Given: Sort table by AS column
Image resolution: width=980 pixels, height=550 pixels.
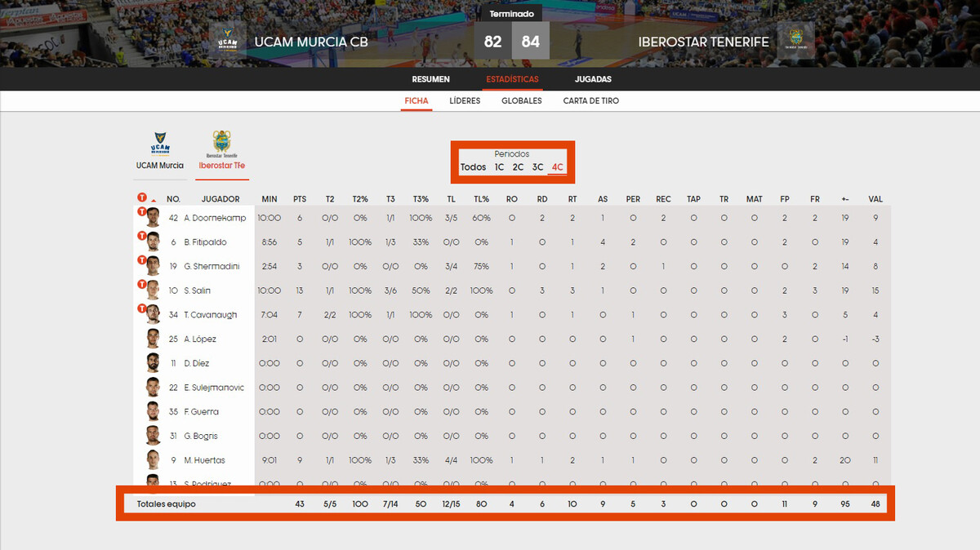Looking at the screenshot, I should click(x=603, y=199).
